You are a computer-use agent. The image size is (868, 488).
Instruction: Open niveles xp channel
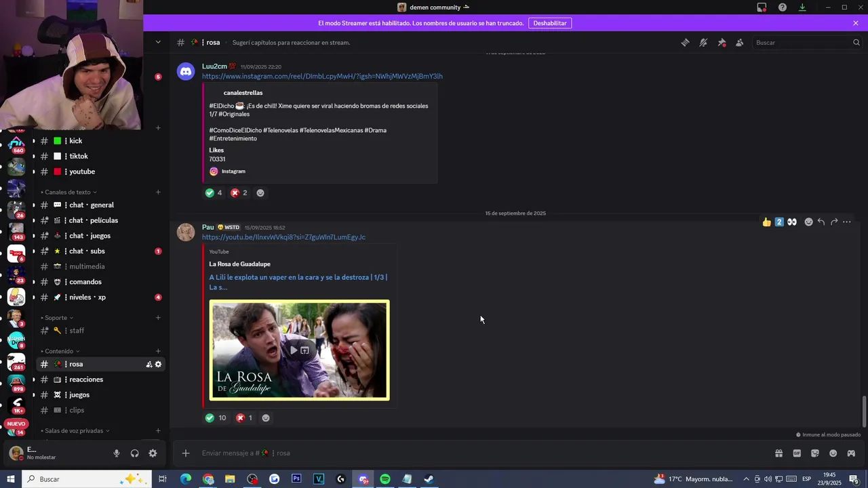pyautogui.click(x=100, y=298)
